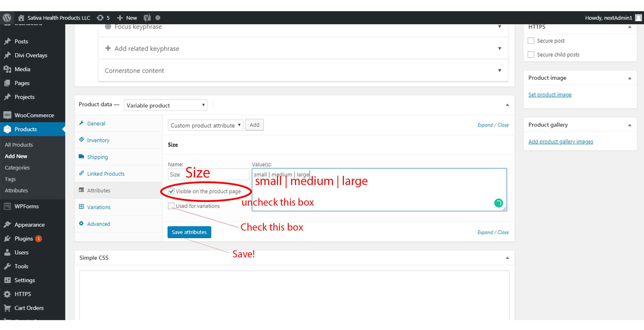The height and width of the screenshot is (330, 644).
Task: Click the Pages icon in sidebar
Action: point(7,83)
